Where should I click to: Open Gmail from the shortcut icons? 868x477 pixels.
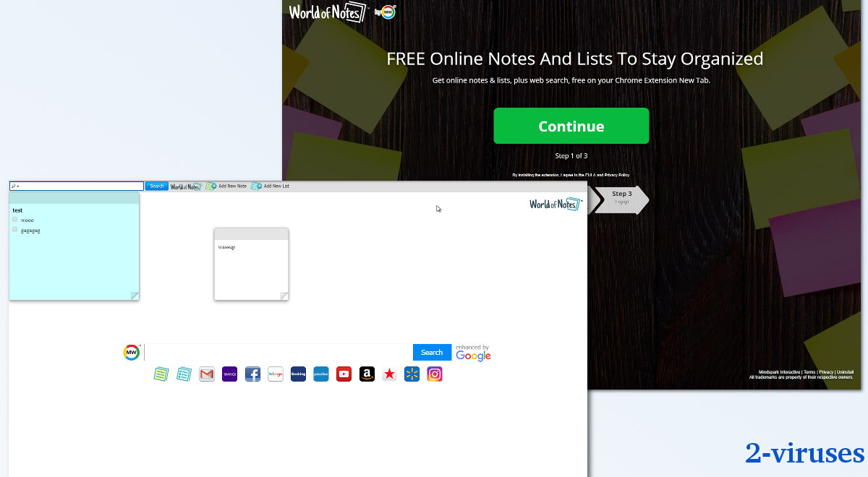click(x=206, y=374)
